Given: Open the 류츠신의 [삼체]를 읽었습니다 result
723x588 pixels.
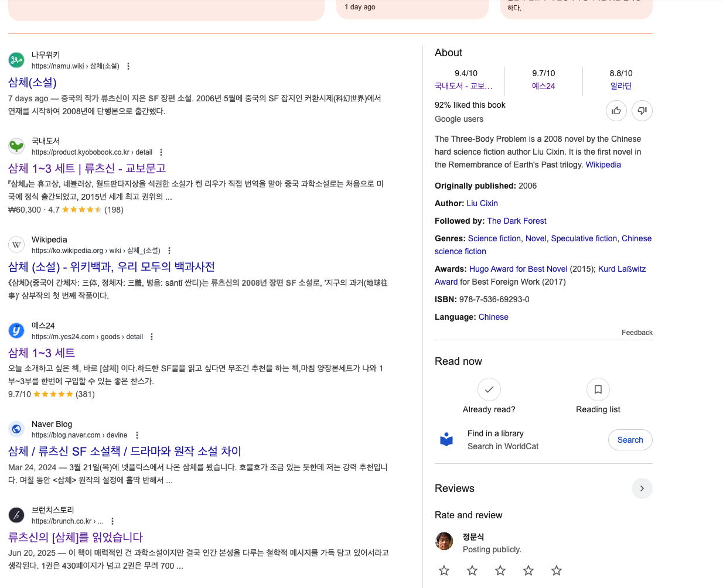Looking at the screenshot, I should click(x=76, y=538).
